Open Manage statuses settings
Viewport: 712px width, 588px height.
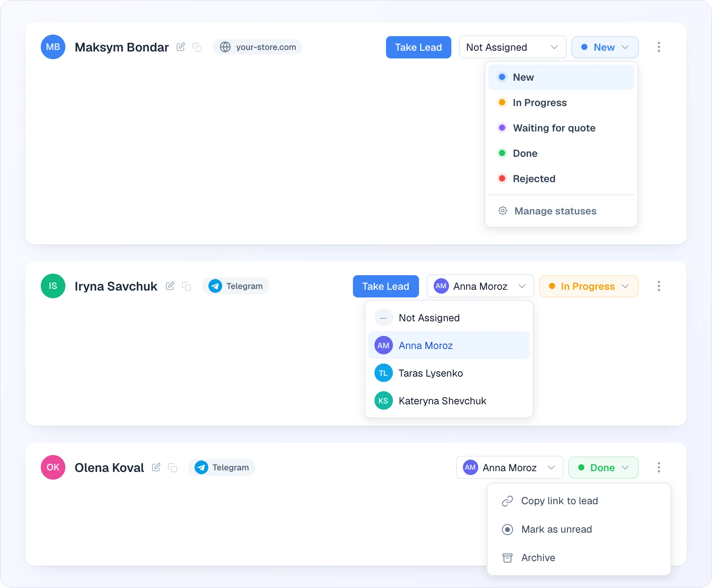click(561, 211)
